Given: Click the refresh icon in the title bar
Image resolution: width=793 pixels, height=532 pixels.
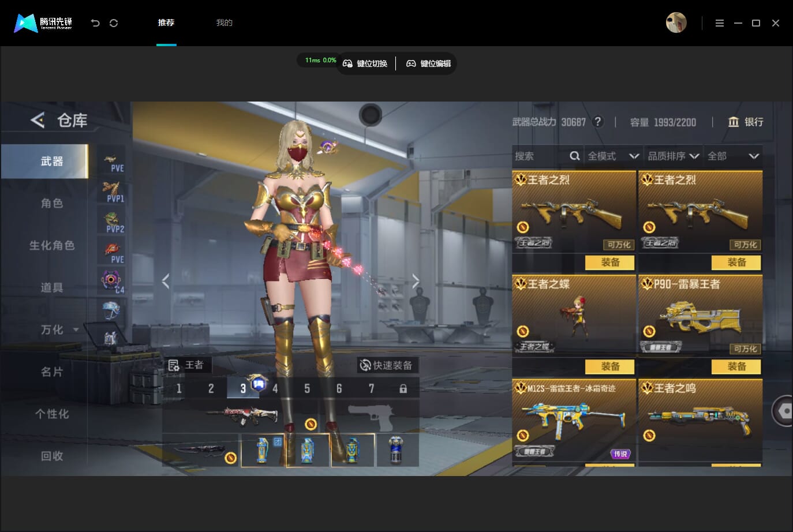Looking at the screenshot, I should click(114, 23).
